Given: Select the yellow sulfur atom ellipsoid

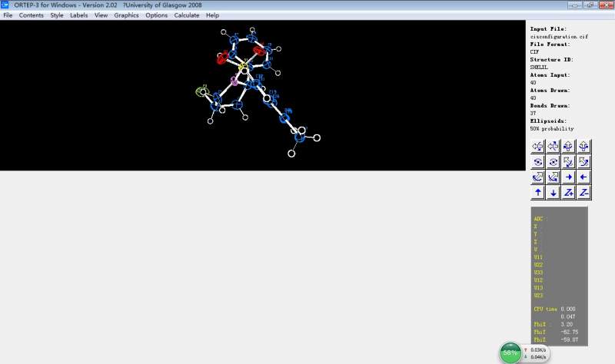Looking at the screenshot, I should [243, 68].
